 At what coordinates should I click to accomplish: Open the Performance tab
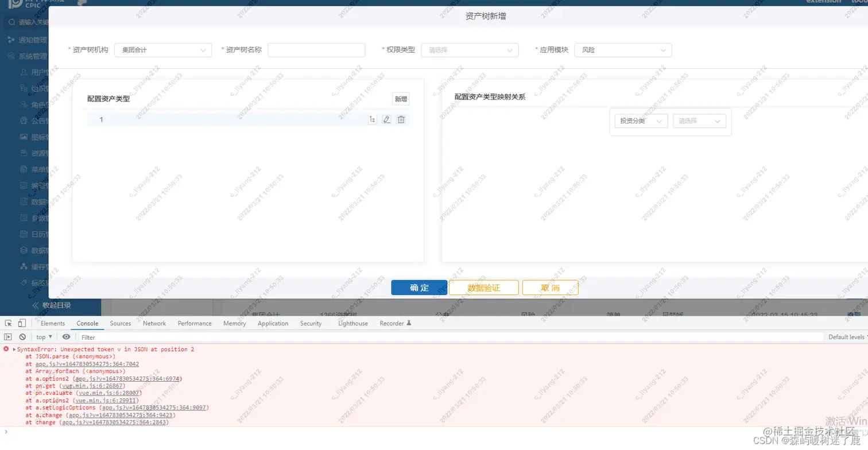tap(195, 323)
